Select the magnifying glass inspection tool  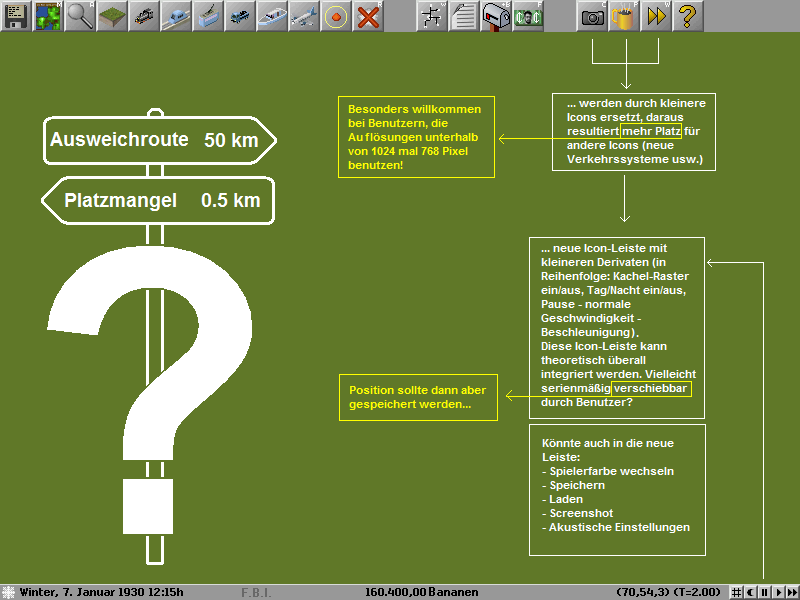80,16
